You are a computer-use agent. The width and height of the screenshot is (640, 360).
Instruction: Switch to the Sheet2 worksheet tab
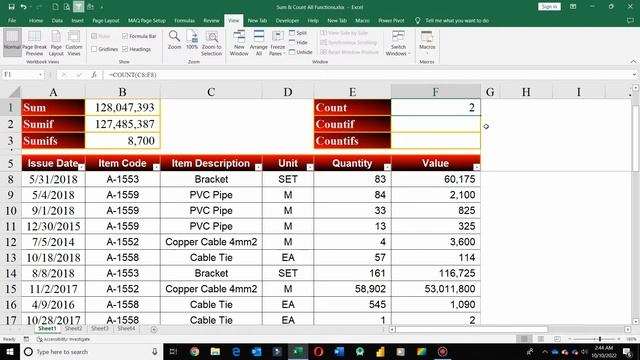(x=73, y=328)
